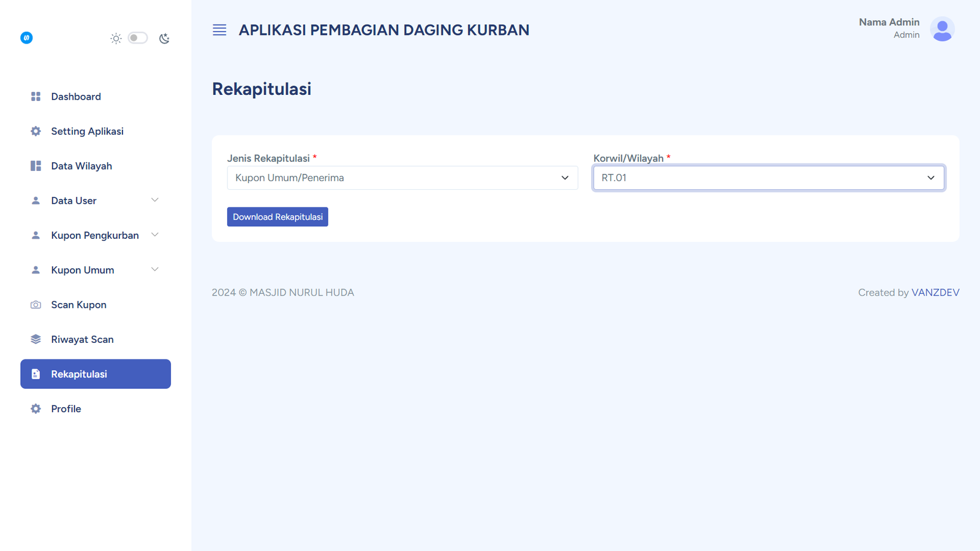Click the Dashboard grid icon
The height and width of the screenshot is (551, 980).
[x=36, y=97]
